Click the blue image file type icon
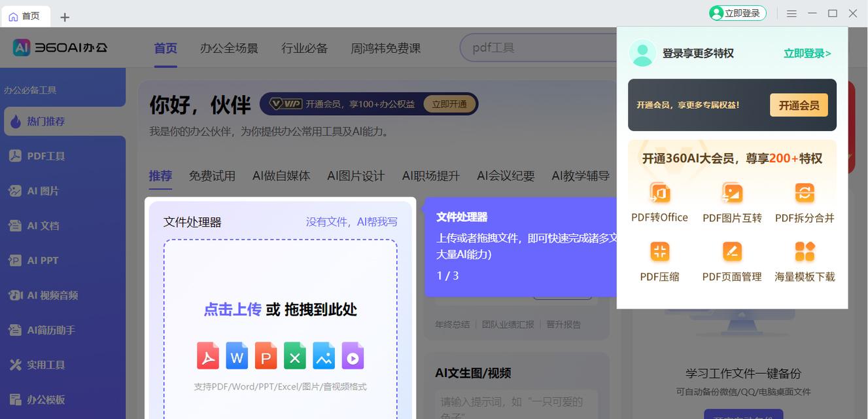Viewport: 868px width, 419px height. [x=323, y=355]
